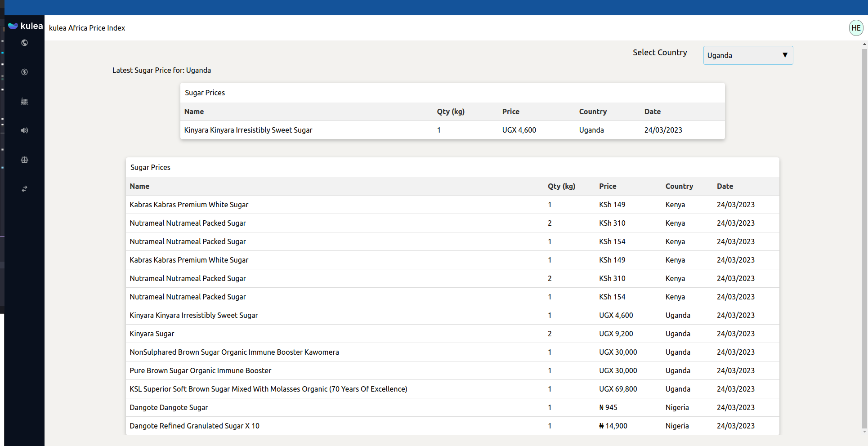Click Dangote Dangote Sugar row name

click(x=169, y=407)
